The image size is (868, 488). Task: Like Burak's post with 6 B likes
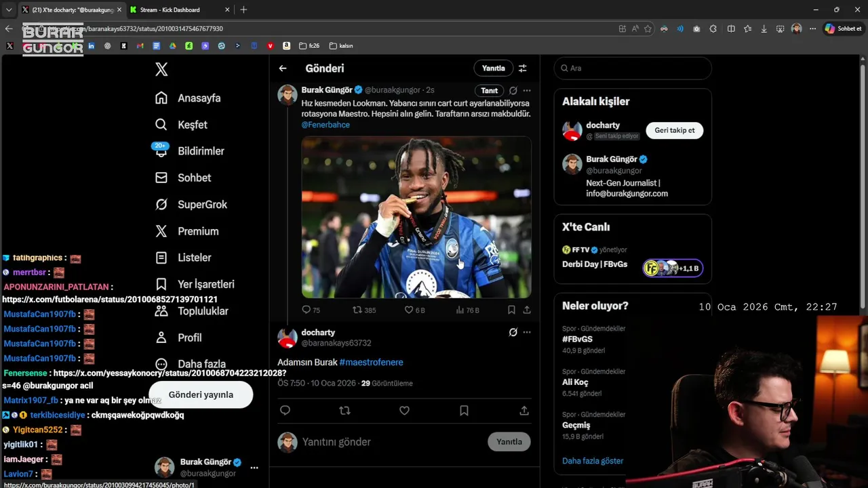click(414, 310)
